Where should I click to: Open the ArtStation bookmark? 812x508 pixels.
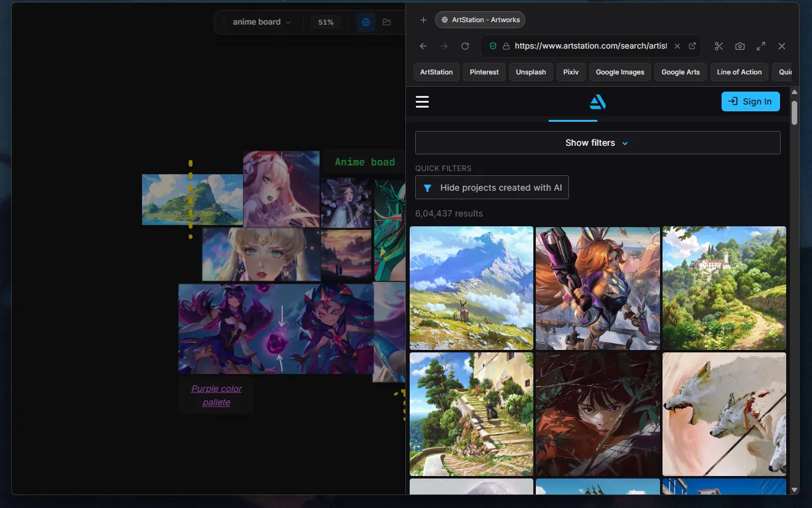pos(436,72)
